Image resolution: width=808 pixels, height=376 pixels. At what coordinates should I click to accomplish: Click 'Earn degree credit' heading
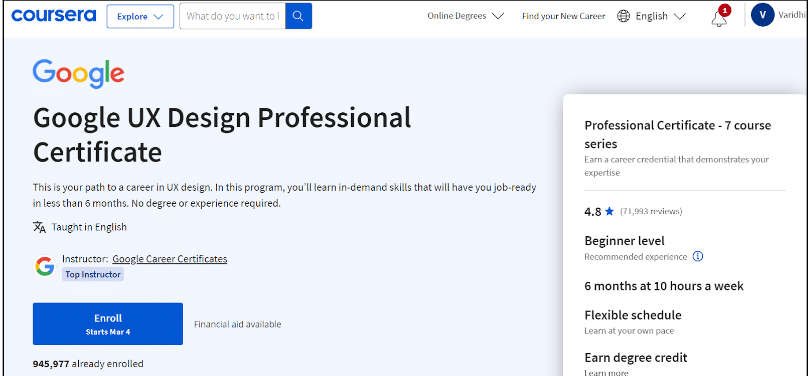pyautogui.click(x=636, y=357)
